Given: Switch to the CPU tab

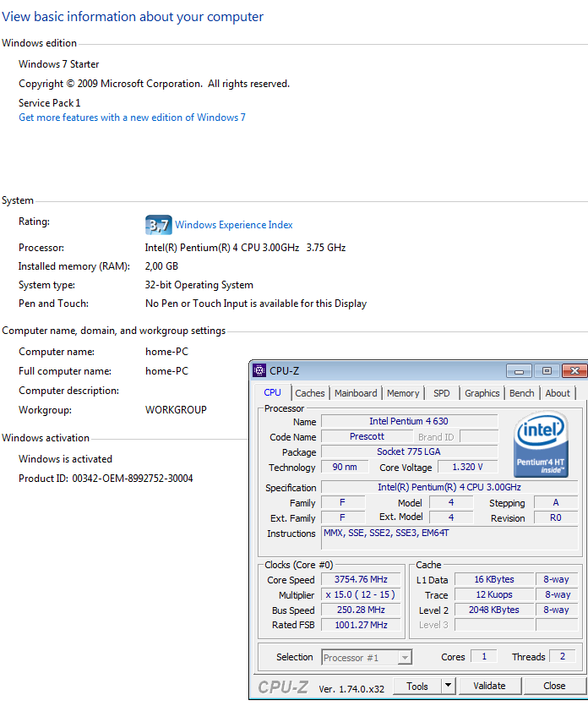Looking at the screenshot, I should (x=272, y=392).
